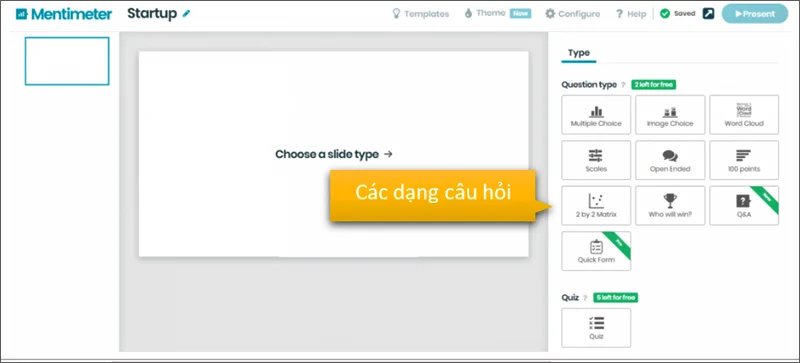
Task: Edit presentation title with pencil icon
Action: (x=187, y=14)
